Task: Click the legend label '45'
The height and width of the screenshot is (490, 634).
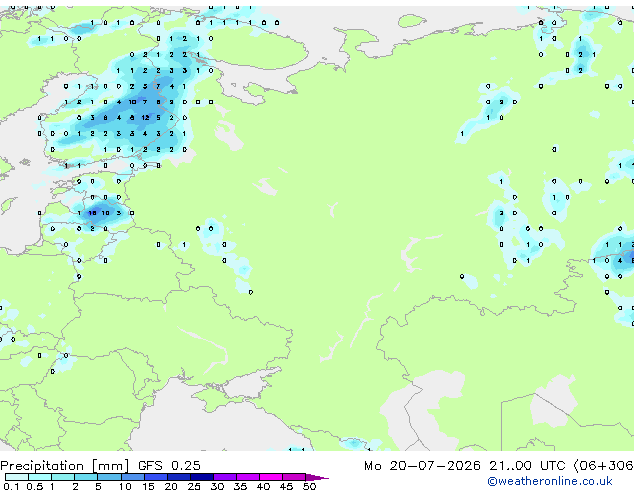Action: pyautogui.click(x=286, y=486)
